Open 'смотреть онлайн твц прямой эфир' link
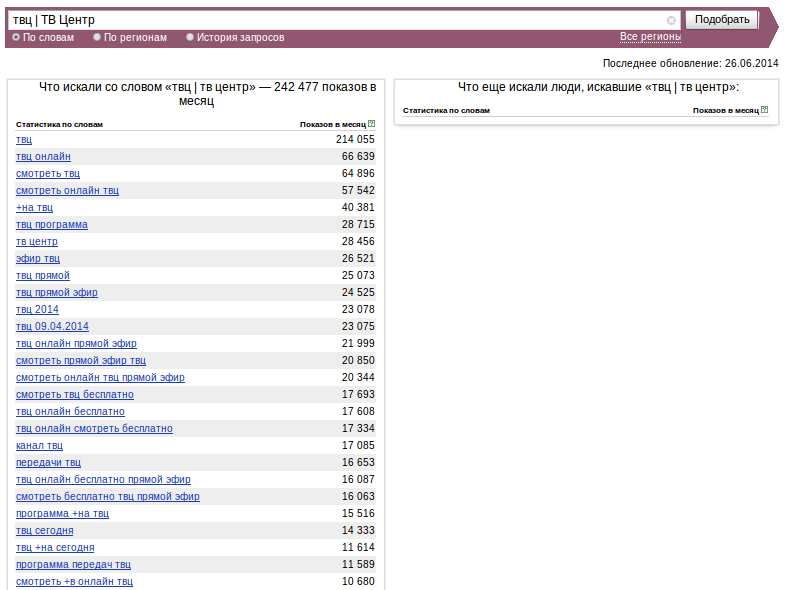The height and width of the screenshot is (590, 789). point(100,378)
